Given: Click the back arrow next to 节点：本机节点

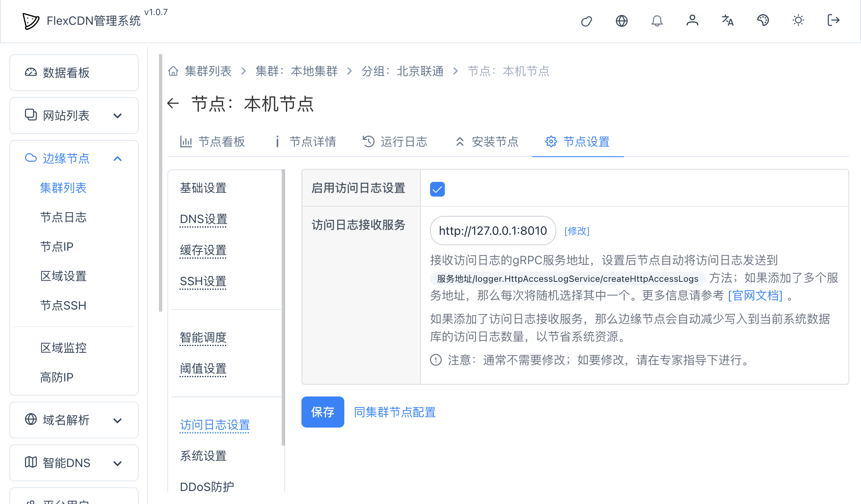Looking at the screenshot, I should (x=174, y=104).
